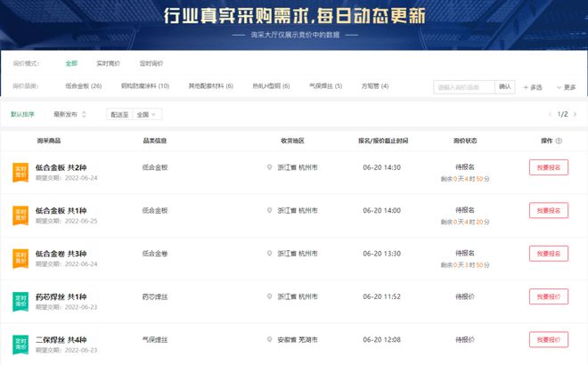This screenshot has height=365, width=588.
Task: Click green 定时询价 badge on 药芯焊丝 row
Action: pos(20,301)
